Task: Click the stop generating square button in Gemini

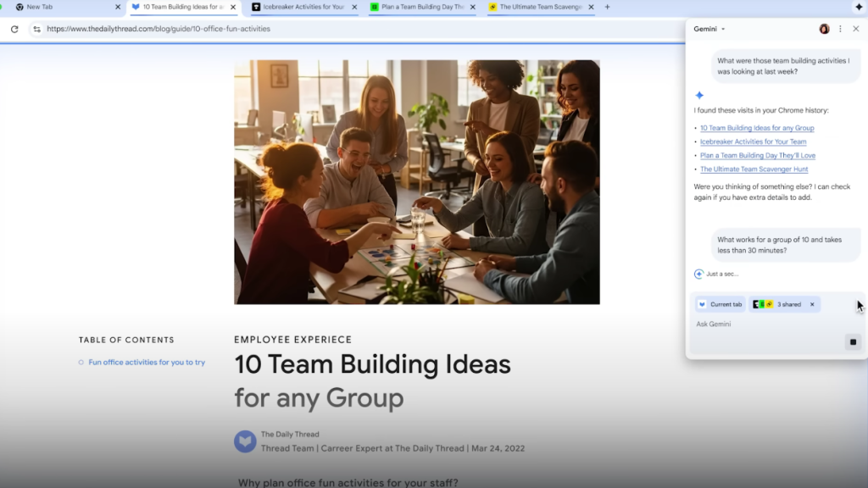Action: pos(853,341)
